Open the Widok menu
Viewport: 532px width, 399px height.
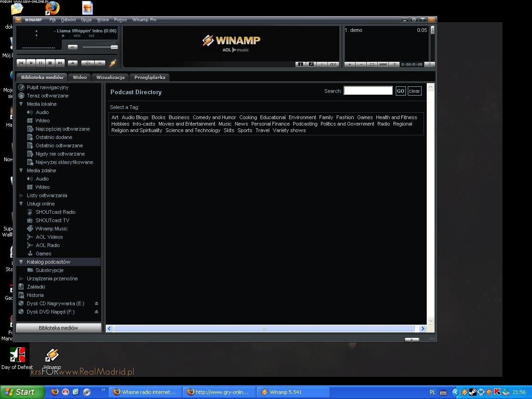tap(103, 20)
